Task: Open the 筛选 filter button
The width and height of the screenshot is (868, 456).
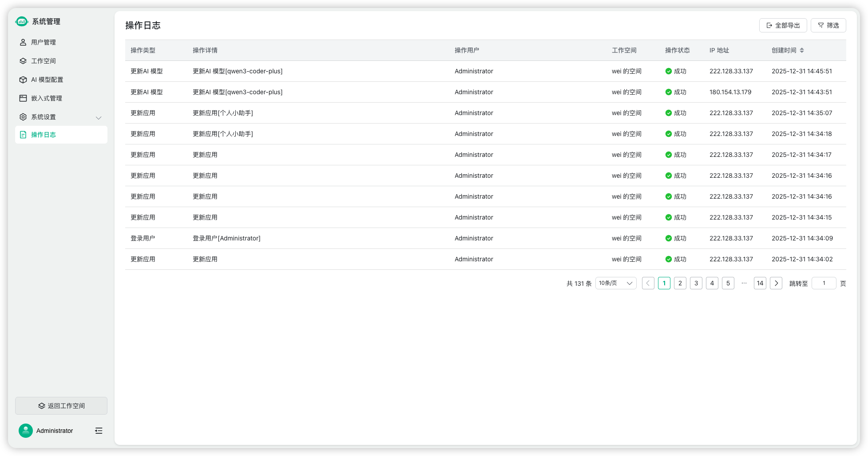Action: [828, 25]
